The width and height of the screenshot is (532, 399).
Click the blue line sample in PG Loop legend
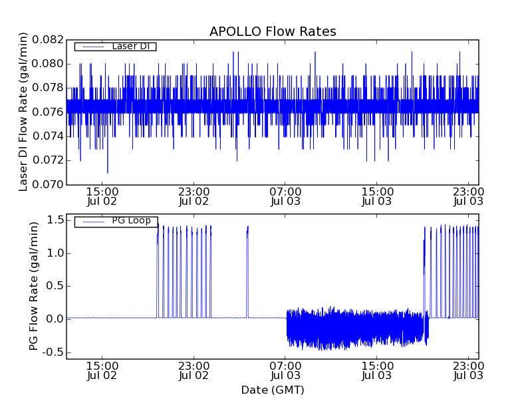(93, 222)
